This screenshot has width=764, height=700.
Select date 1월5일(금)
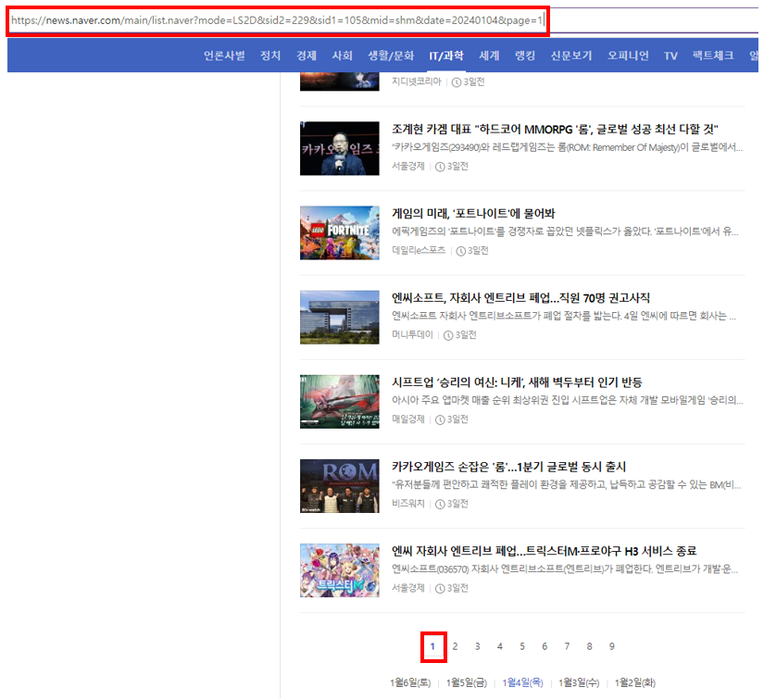[467, 683]
